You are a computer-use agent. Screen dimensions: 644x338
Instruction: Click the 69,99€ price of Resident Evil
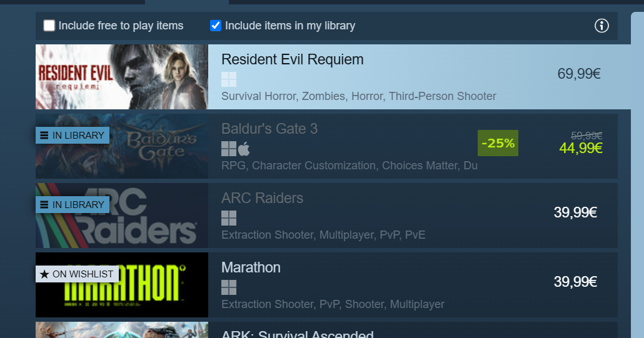(x=579, y=74)
